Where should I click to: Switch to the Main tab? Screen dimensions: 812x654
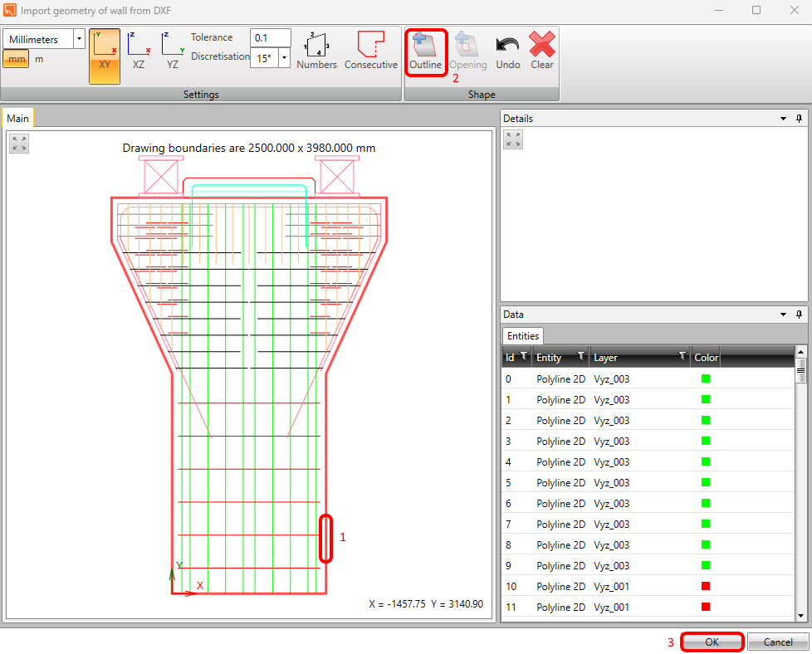click(x=17, y=119)
